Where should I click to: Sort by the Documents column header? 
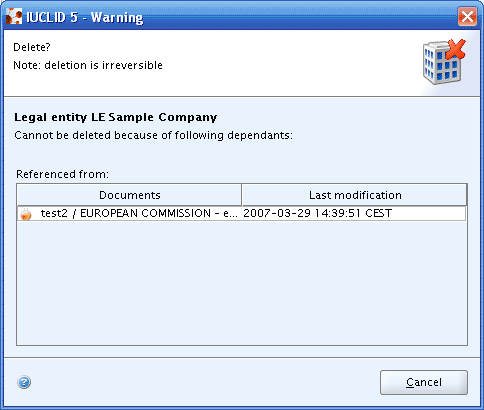129,195
